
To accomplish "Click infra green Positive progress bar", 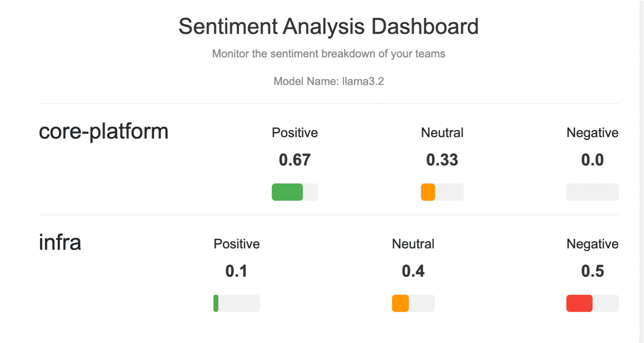I will 236,303.
